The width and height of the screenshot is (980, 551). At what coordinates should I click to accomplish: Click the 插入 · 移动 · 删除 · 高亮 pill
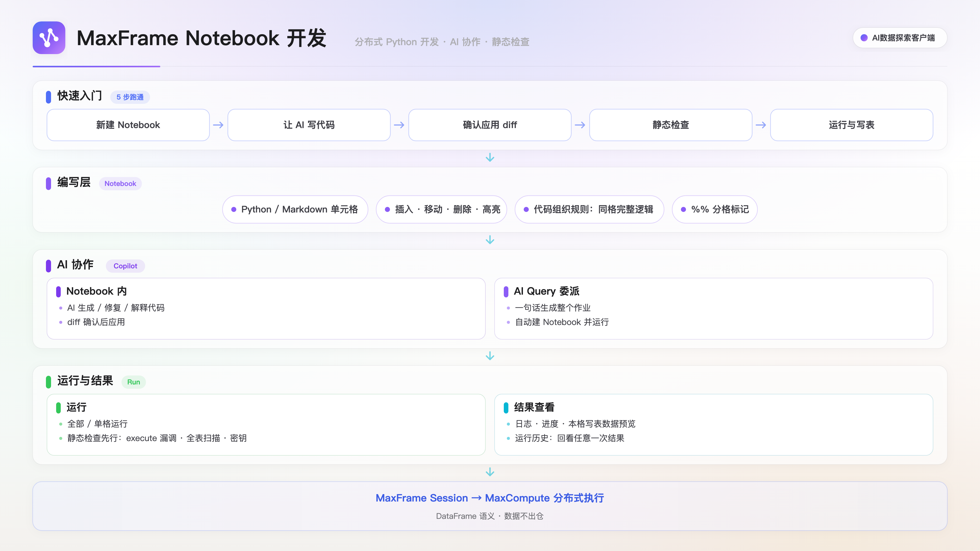click(441, 209)
